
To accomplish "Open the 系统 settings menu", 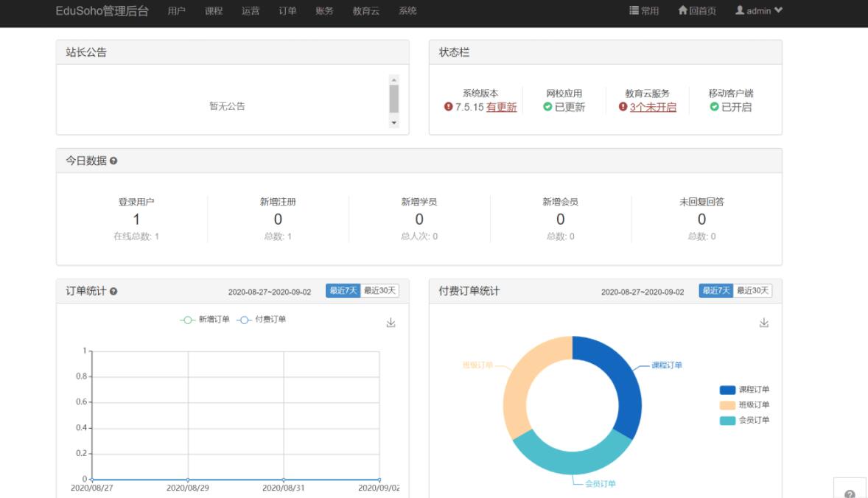I will click(x=407, y=10).
